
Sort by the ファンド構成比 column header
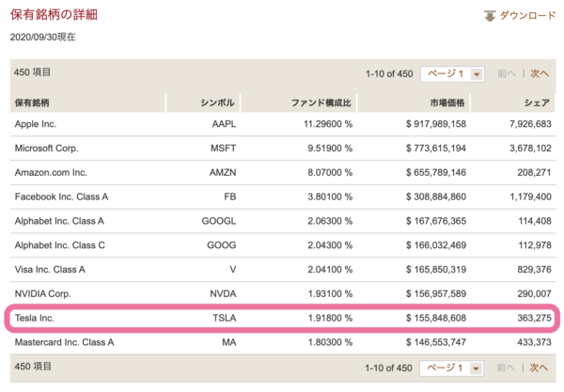321,102
